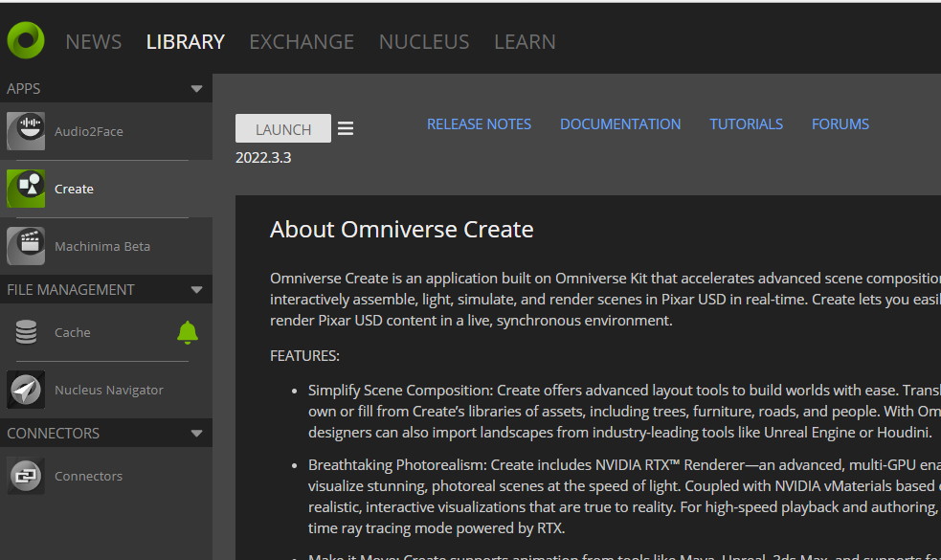The image size is (941, 560).
Task: Click the FILE MANAGEMENT header label
Action: point(70,290)
